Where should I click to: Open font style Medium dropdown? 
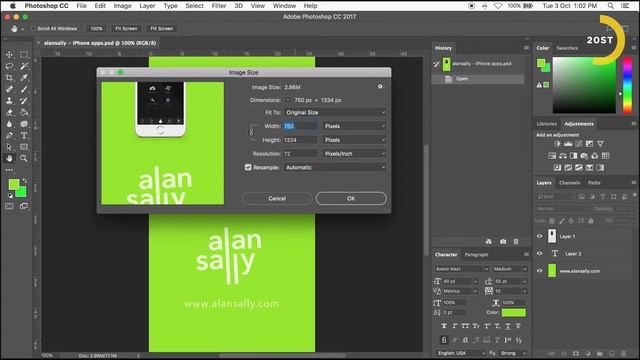510,269
